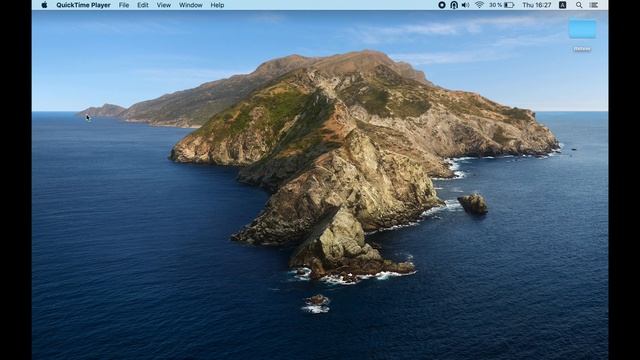The width and height of the screenshot is (640, 360).
Task: Open the Window menu
Action: (x=191, y=5)
